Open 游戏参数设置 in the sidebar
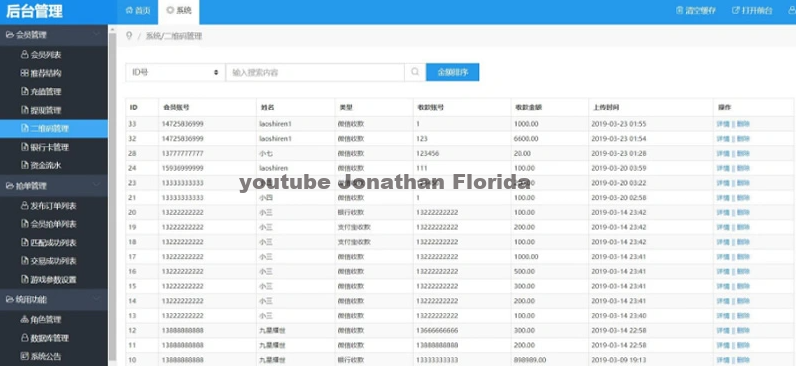Viewport: 796px width, 366px height. [48, 280]
